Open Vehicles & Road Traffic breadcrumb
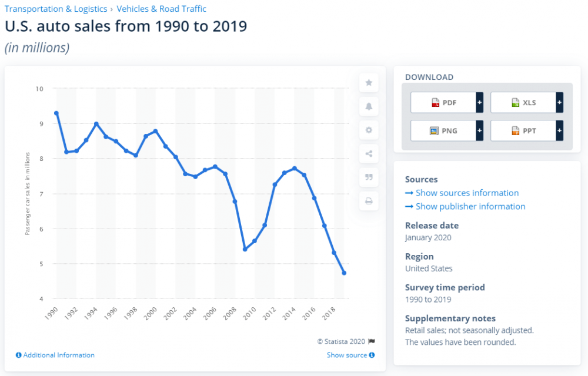The width and height of the screenshot is (588, 376). [162, 9]
